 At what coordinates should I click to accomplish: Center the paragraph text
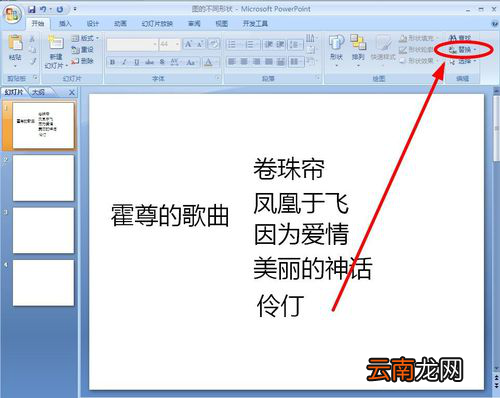click(244, 62)
